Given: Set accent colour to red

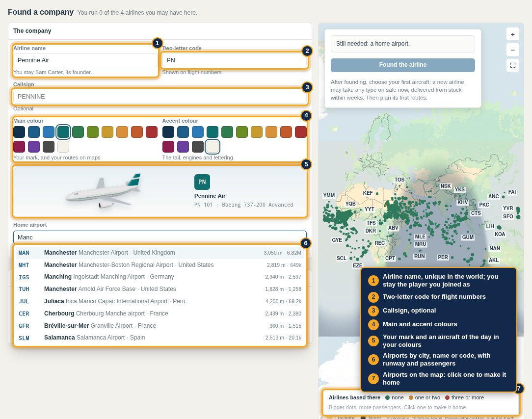Looking at the screenshot, I should point(301,132).
